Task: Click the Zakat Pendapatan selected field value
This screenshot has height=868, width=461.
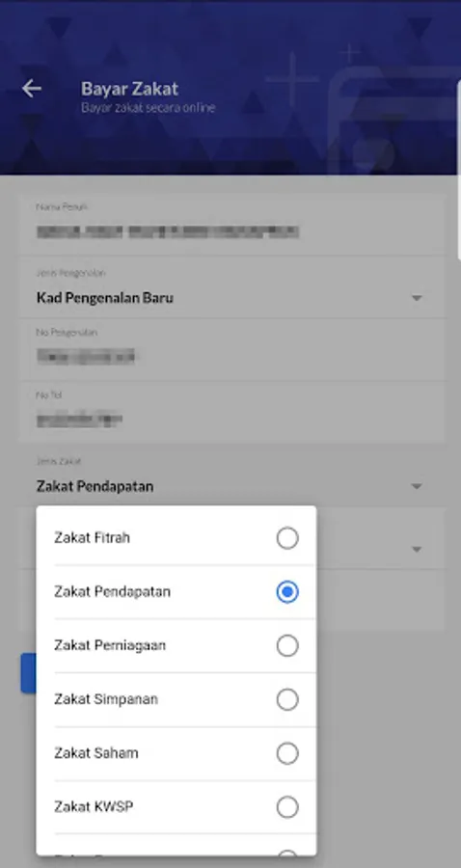Action: tap(95, 486)
